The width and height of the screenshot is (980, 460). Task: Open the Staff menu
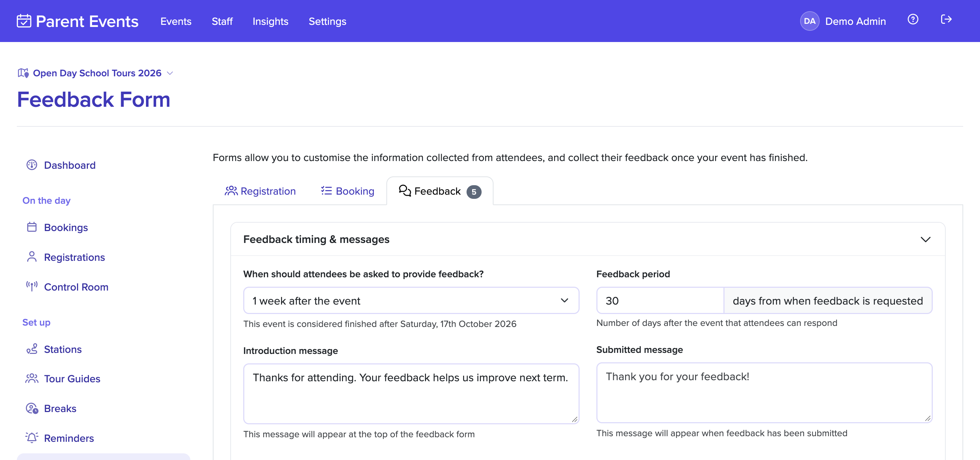[x=222, y=21]
